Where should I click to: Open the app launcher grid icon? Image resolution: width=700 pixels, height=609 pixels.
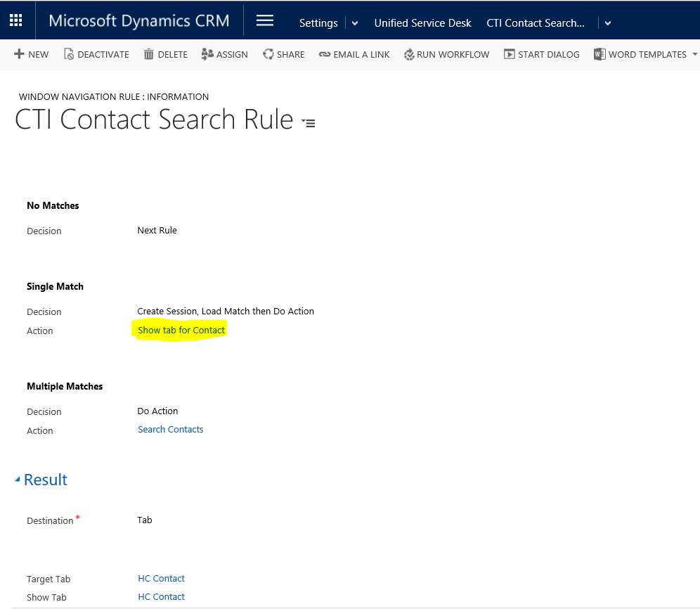[x=15, y=21]
